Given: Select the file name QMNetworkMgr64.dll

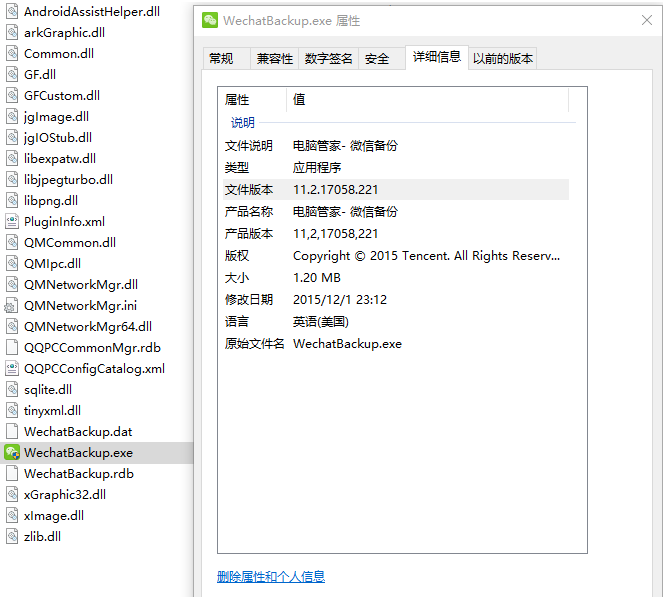Looking at the screenshot, I should coord(88,327).
